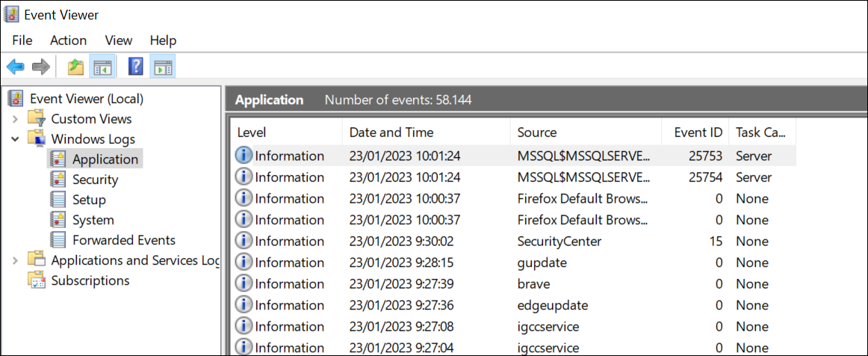Select the Setup log
Viewport: 868px width, 356px height.
pos(89,200)
